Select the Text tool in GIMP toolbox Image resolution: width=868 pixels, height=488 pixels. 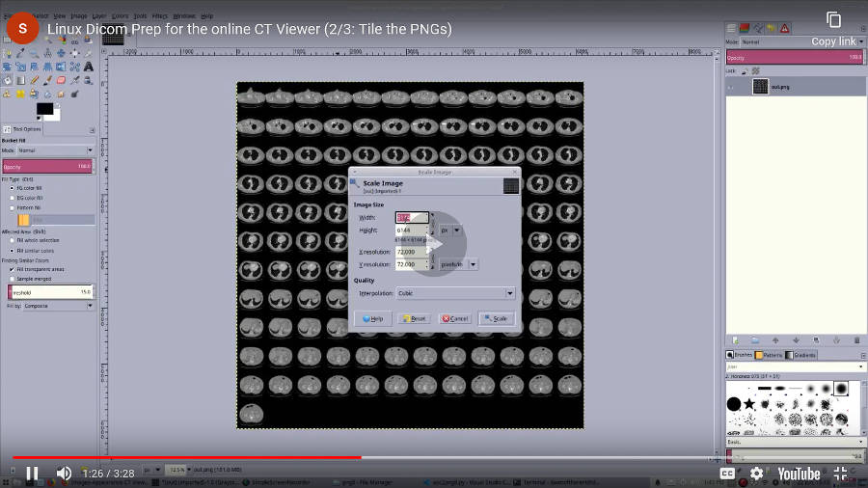pos(88,67)
